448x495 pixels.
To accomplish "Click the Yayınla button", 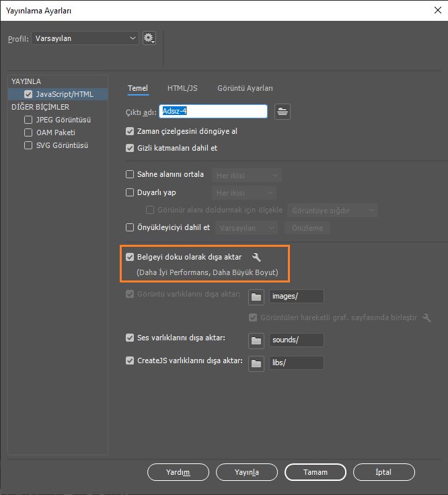I will [247, 472].
